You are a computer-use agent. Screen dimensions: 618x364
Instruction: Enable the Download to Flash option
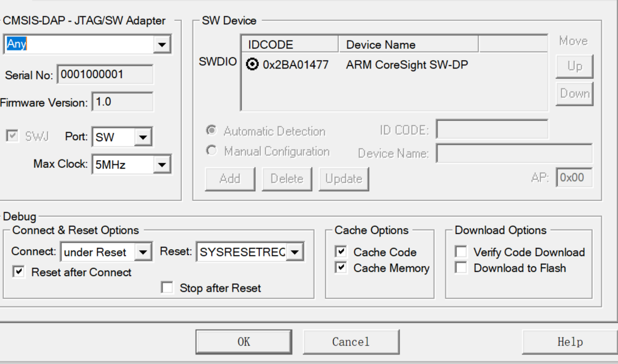click(x=461, y=268)
